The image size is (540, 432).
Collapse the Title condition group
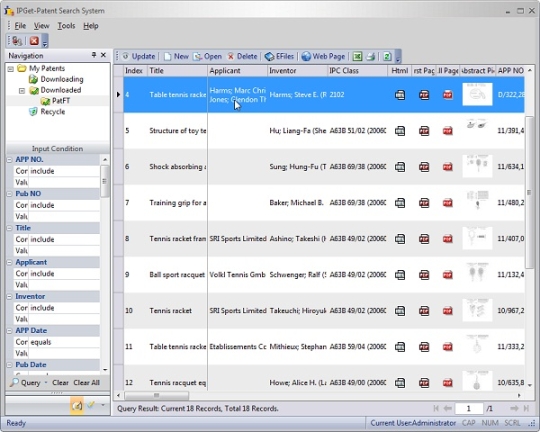coord(10,228)
